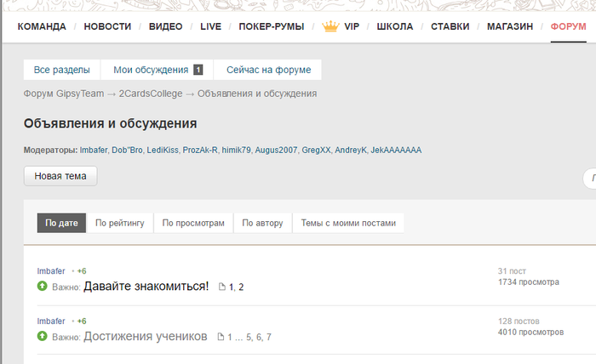Screen dimensions: 596x364
Task: Go to page 7 of Достижения учеников
Action: coord(269,337)
